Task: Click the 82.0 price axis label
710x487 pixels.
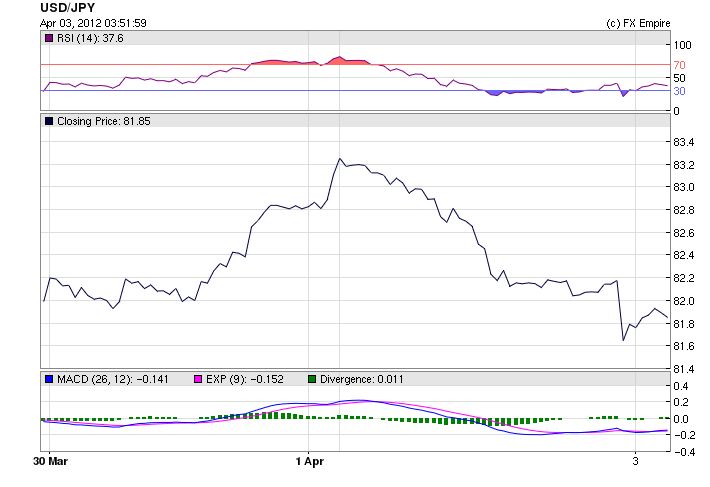Action: (x=684, y=301)
